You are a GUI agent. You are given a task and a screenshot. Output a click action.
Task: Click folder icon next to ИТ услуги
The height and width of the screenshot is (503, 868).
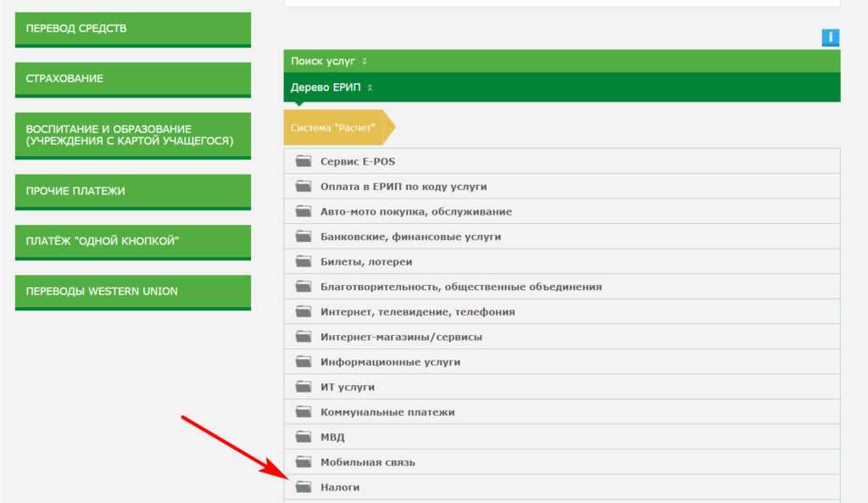(303, 388)
